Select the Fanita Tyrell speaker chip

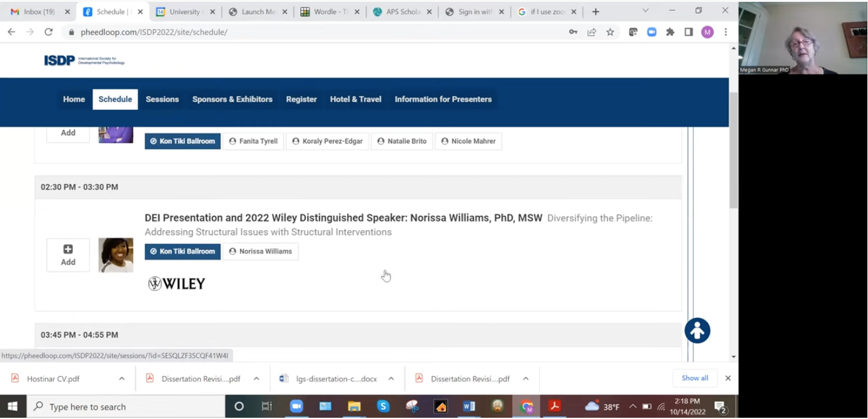tap(253, 141)
